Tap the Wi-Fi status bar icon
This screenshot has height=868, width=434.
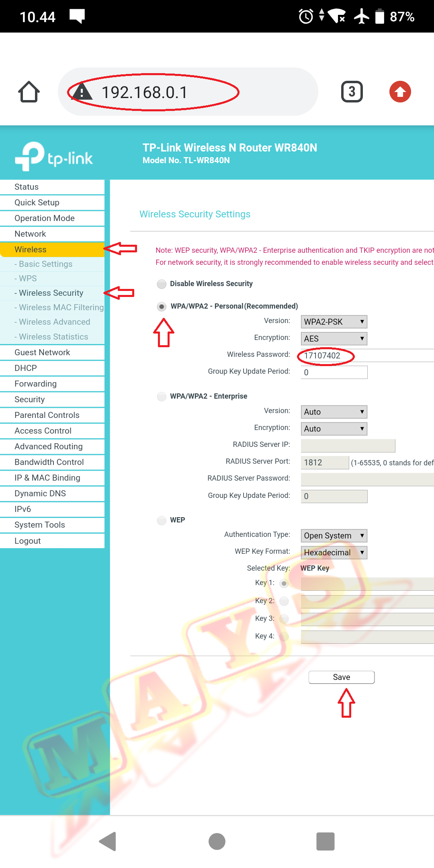[336, 16]
